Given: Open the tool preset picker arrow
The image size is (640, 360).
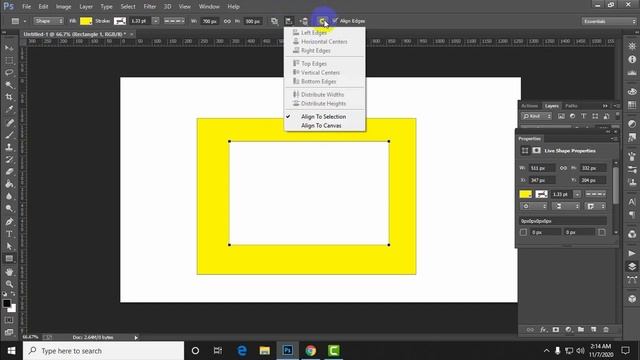Looking at the screenshot, I should pos(24,21).
